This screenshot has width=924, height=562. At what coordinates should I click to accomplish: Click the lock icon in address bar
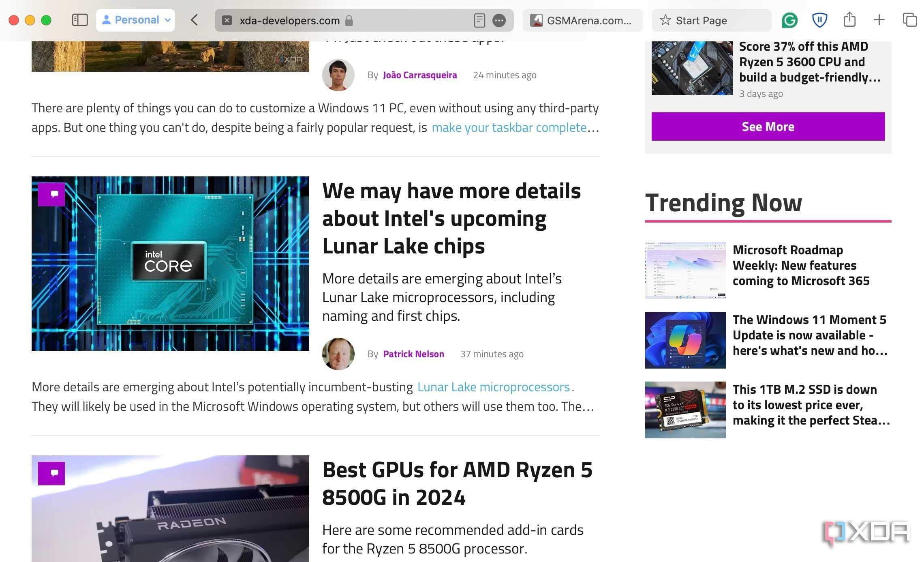coord(349,20)
